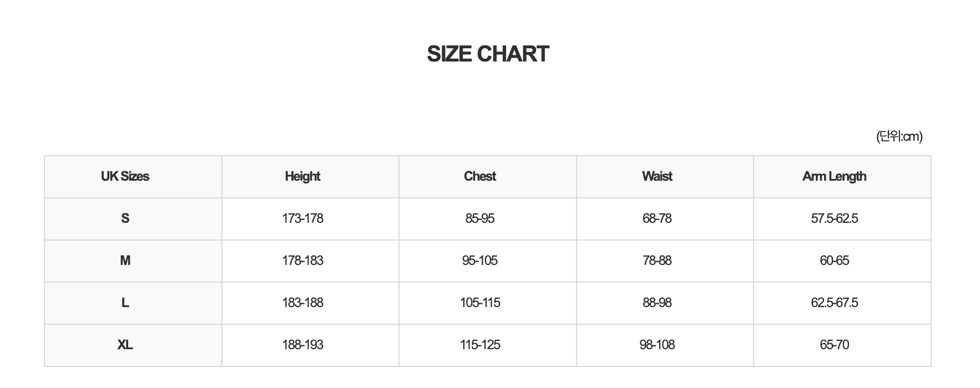Click the M size row label
Screen dimensions: 980x388
pyautogui.click(x=125, y=261)
